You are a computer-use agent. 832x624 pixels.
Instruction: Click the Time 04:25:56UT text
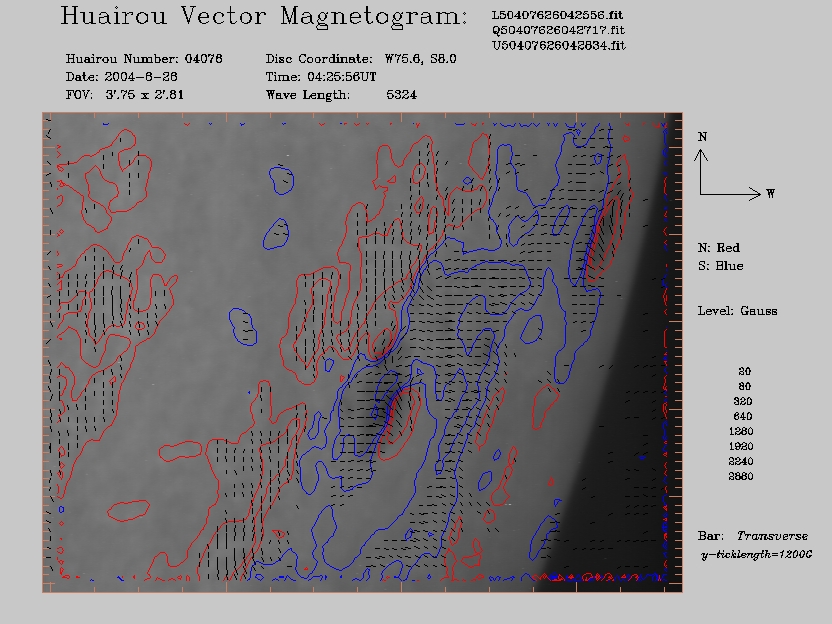[333, 77]
